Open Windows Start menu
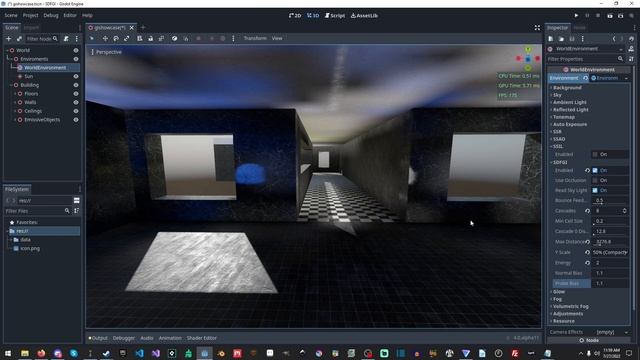Viewport: 640px width, 360px height. [8, 353]
